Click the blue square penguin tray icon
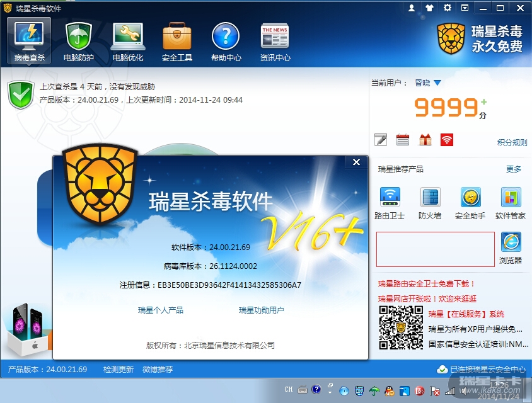 click(405, 391)
